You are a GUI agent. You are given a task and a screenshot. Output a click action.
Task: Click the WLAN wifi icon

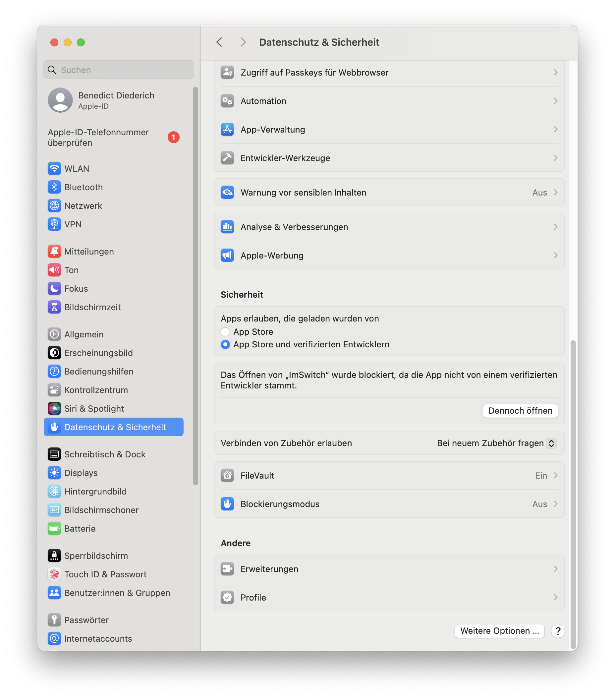pyautogui.click(x=54, y=169)
